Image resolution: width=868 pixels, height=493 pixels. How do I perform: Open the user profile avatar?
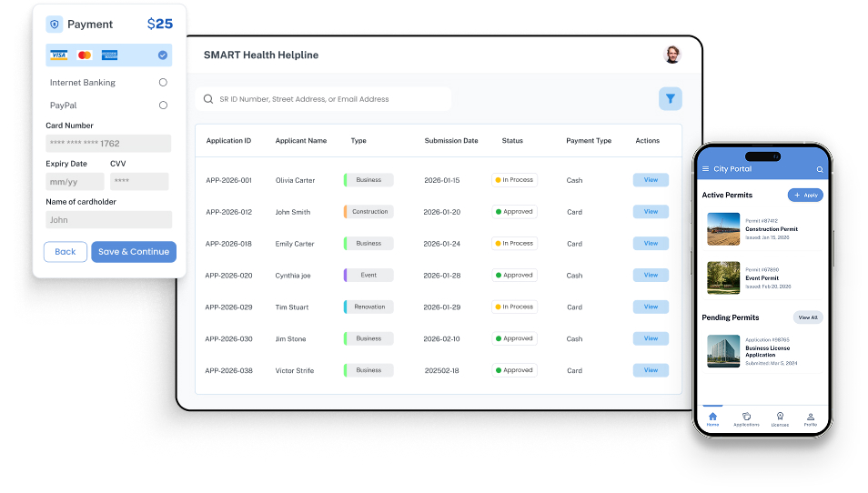click(x=671, y=55)
